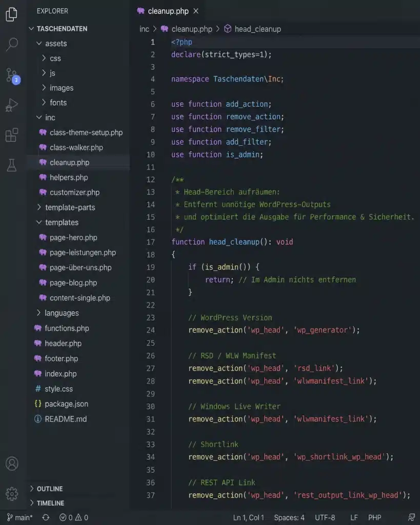This screenshot has height=525, width=420.
Task: Click Ln 1, Col 1 in status bar
Action: [x=249, y=518]
